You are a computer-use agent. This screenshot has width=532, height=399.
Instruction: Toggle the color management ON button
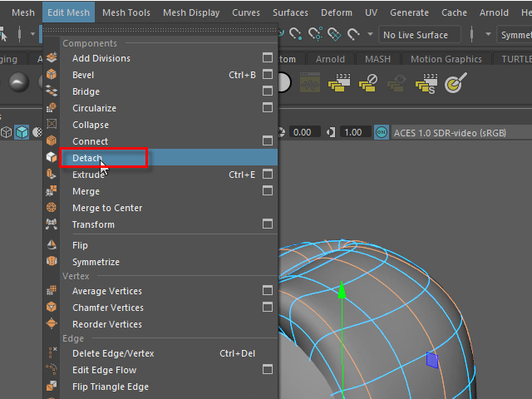coord(382,132)
